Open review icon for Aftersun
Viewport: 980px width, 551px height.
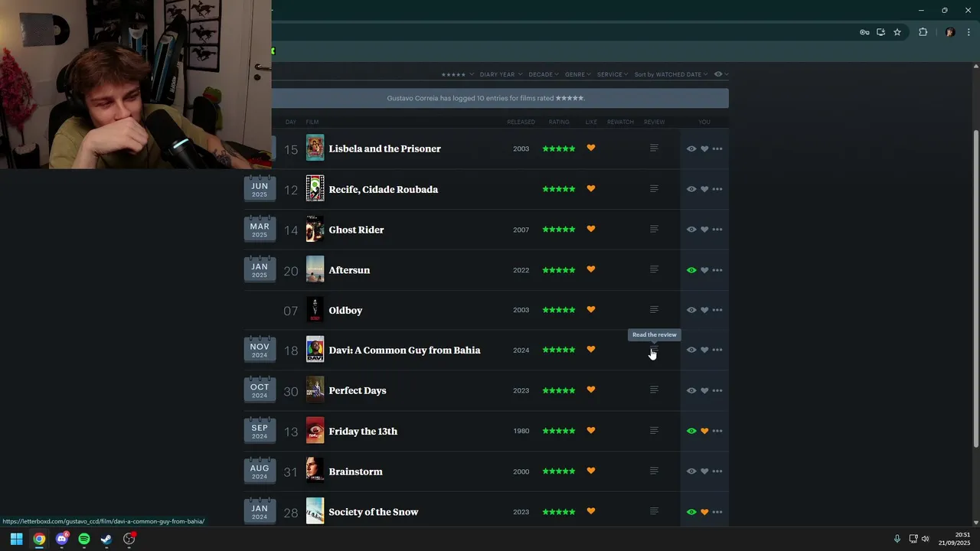[x=654, y=269]
